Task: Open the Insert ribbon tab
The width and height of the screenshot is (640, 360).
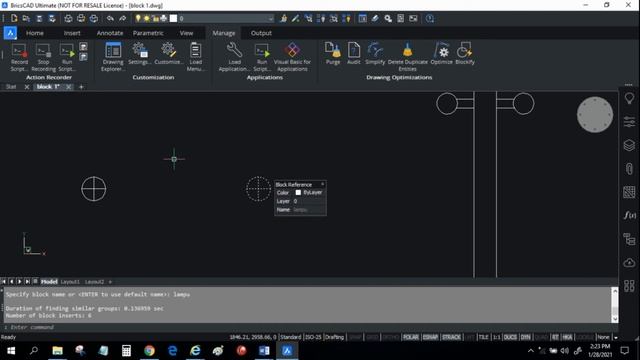Action: pyautogui.click(x=72, y=33)
